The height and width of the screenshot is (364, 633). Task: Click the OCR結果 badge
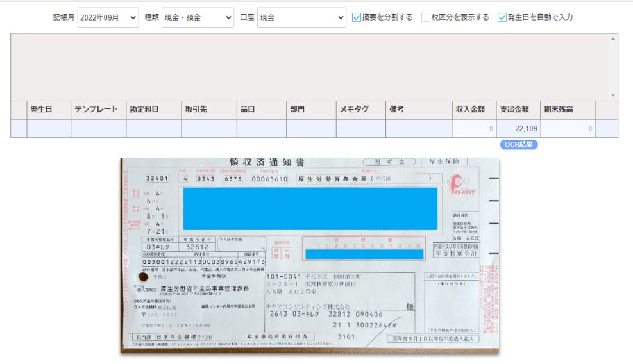(519, 144)
